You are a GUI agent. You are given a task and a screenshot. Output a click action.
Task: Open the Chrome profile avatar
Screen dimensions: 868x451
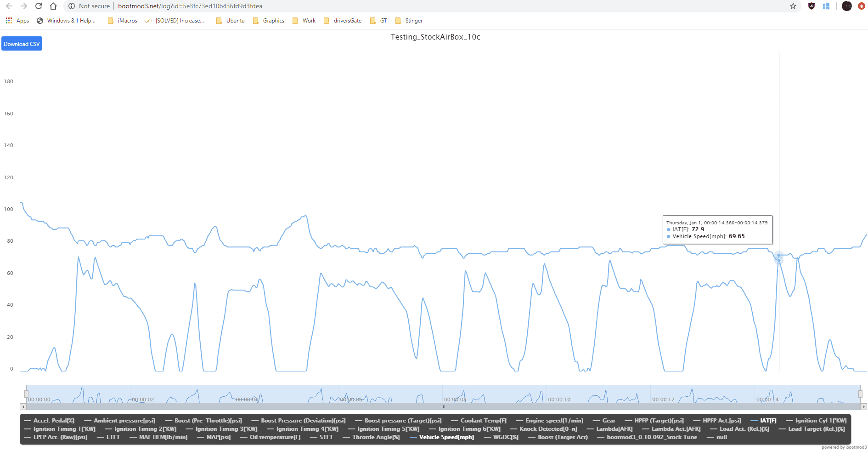(847, 6)
